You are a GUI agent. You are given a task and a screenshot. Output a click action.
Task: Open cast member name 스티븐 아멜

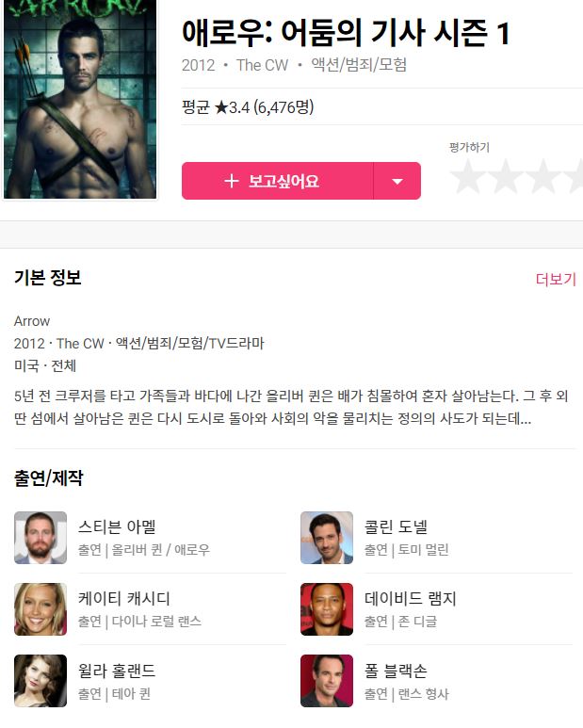pos(117,527)
